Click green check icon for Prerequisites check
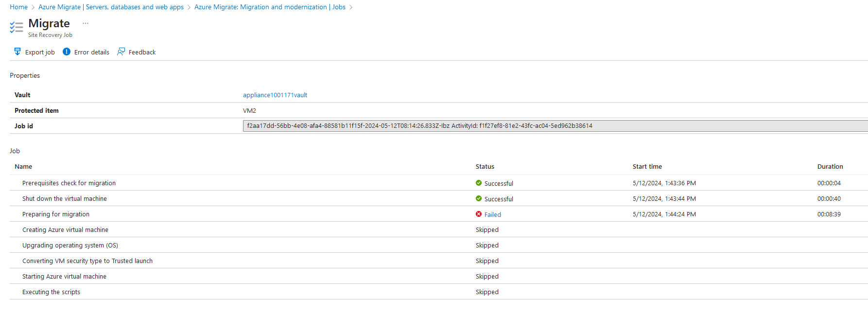868x317 pixels. 479,183
